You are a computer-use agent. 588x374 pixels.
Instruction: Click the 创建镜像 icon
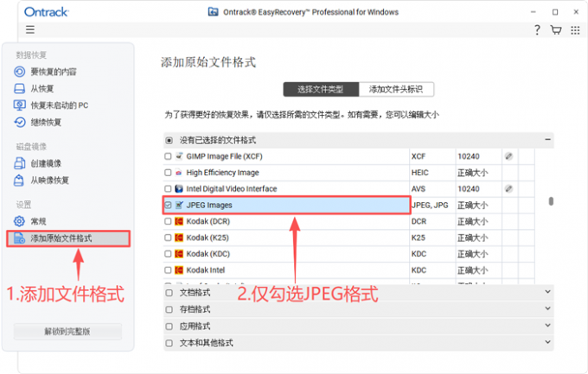[20, 163]
